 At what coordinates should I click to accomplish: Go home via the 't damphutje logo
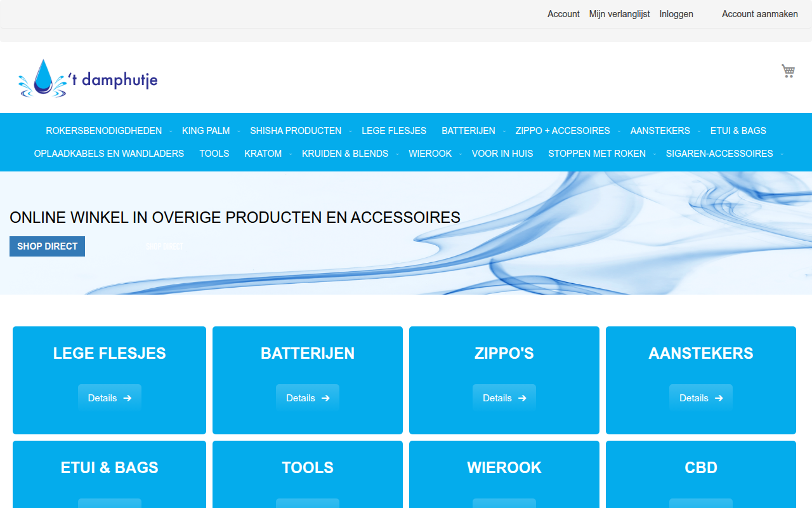[88, 79]
